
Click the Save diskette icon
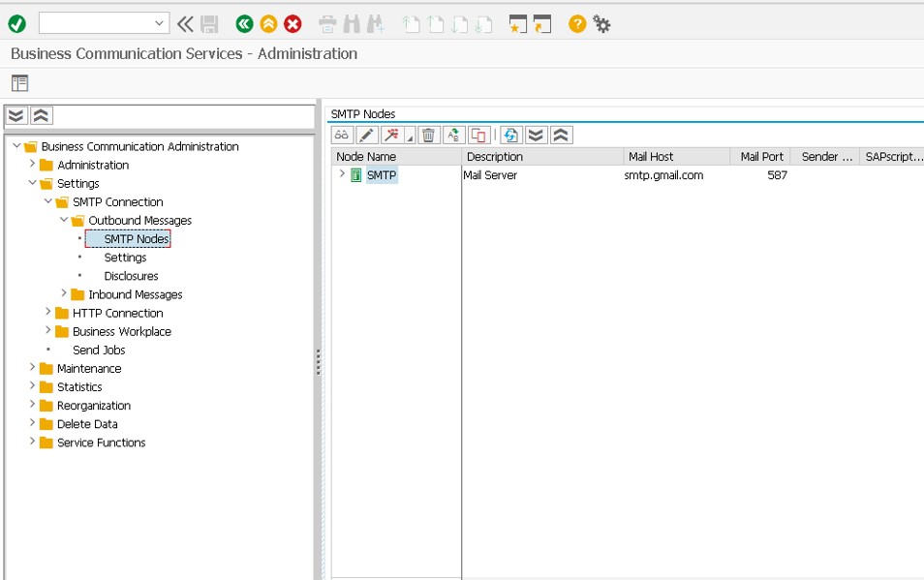pos(209,24)
